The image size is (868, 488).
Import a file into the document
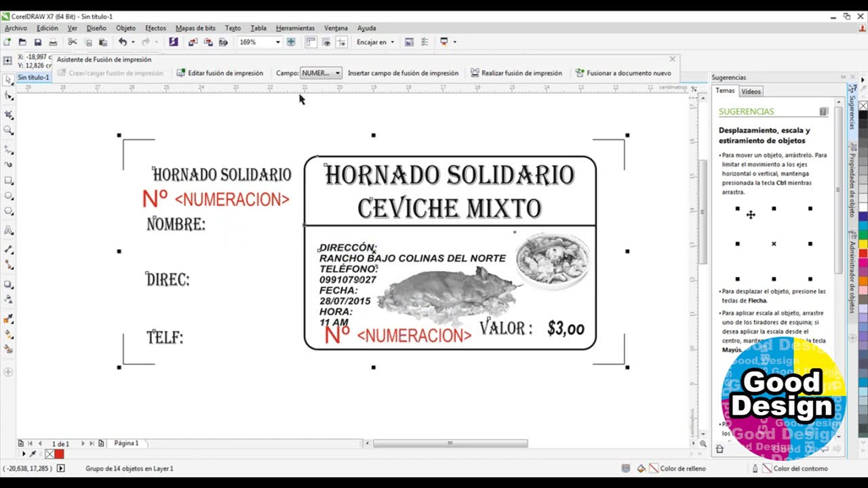[193, 42]
